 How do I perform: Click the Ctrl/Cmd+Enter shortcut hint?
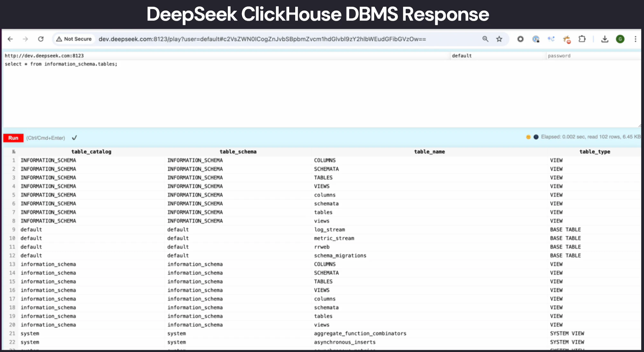coord(46,138)
